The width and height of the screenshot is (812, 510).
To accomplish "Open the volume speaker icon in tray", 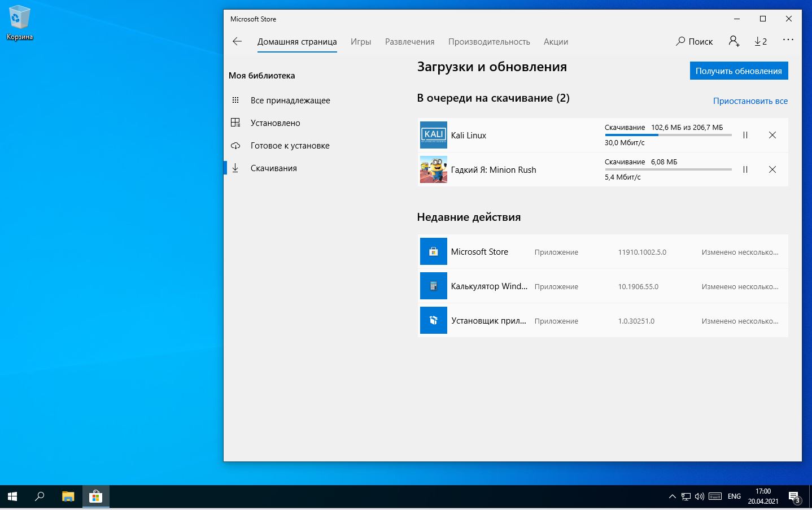I will coord(700,496).
